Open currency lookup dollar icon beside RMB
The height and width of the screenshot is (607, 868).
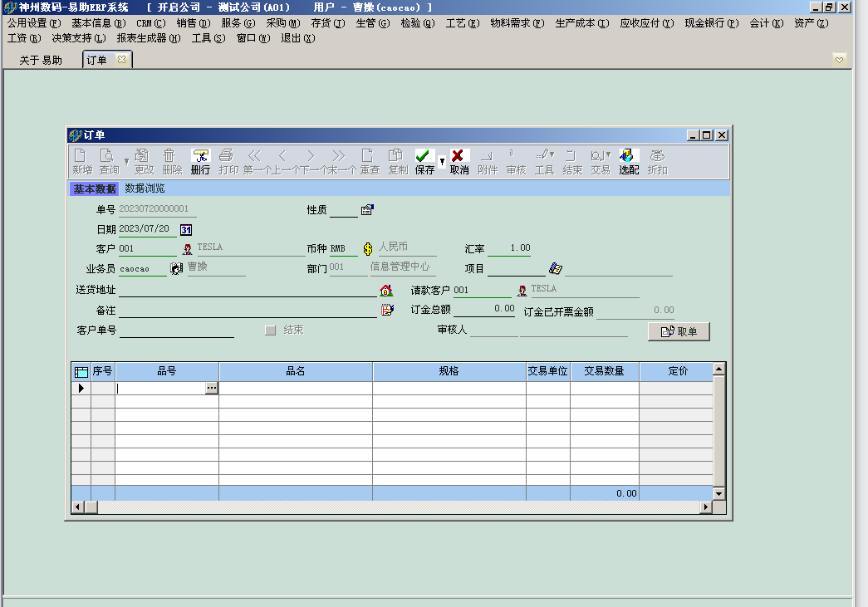(368, 249)
